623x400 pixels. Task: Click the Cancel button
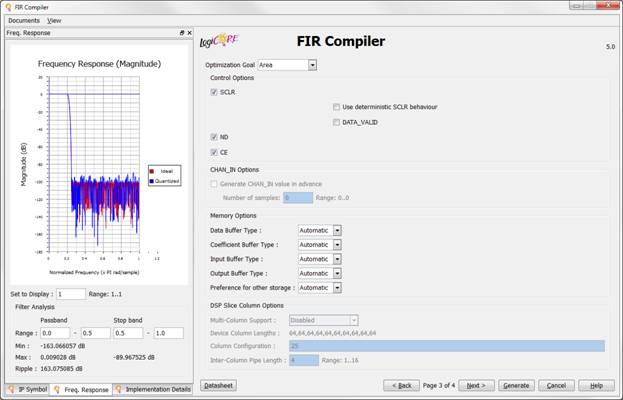coord(556,385)
